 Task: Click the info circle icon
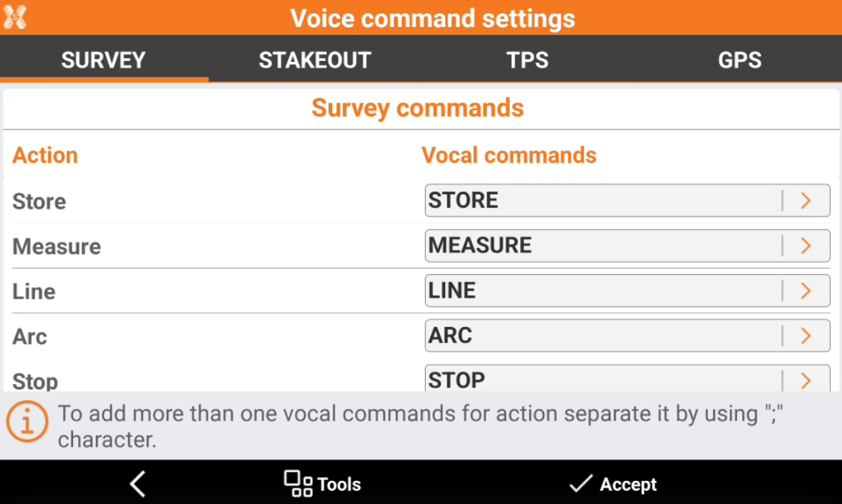28,422
